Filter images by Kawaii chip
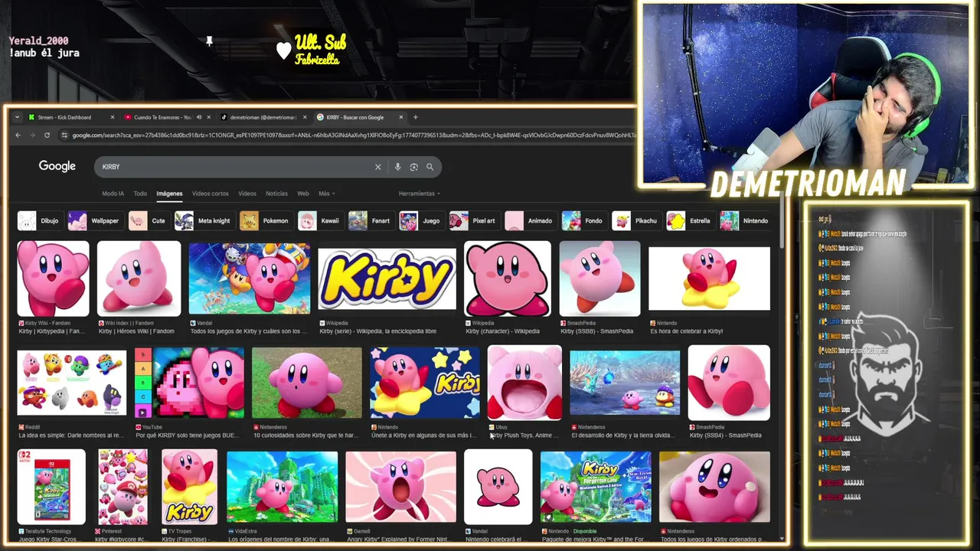Viewport: 980px width, 551px height. pyautogui.click(x=319, y=221)
